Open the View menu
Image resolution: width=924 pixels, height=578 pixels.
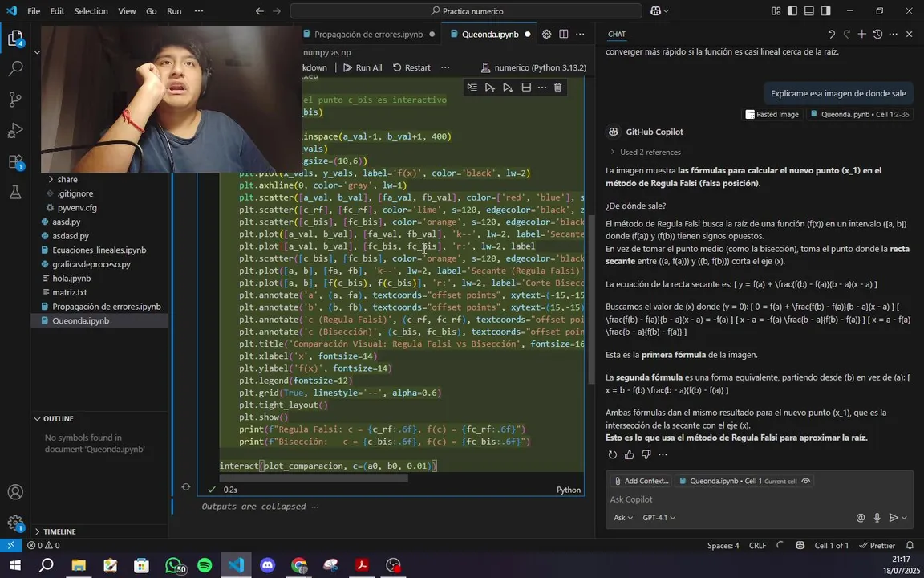pyautogui.click(x=127, y=11)
